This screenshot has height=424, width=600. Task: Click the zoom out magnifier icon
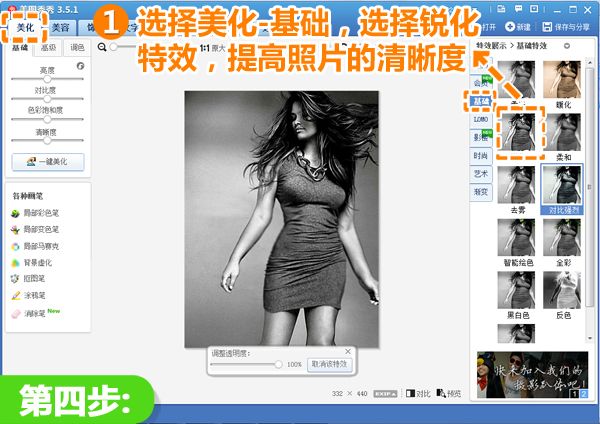point(102,47)
